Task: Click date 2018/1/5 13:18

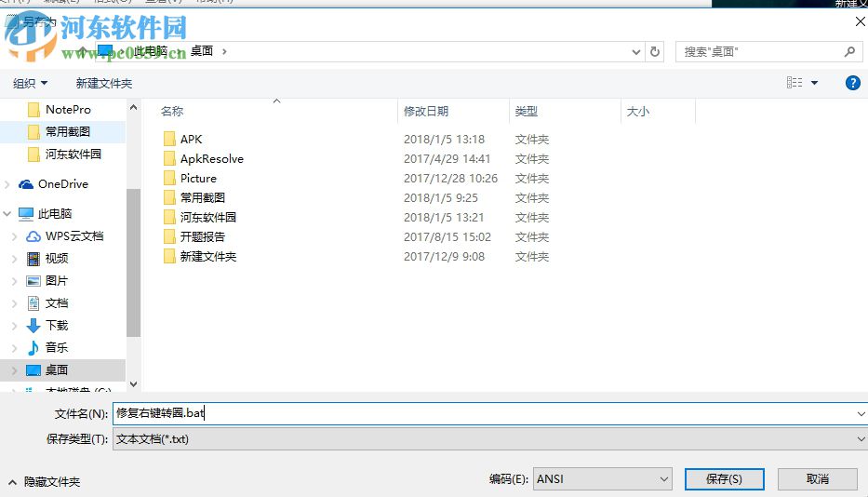Action: 444,139
